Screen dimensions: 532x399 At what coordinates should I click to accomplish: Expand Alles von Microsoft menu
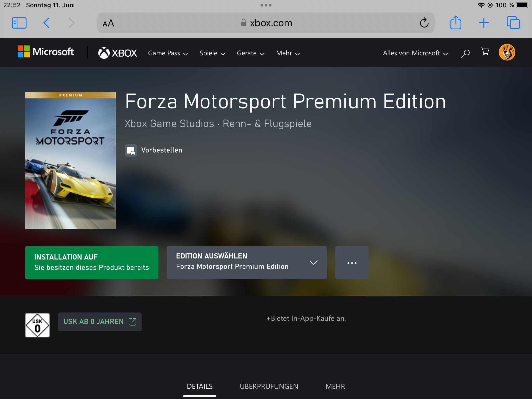point(415,53)
